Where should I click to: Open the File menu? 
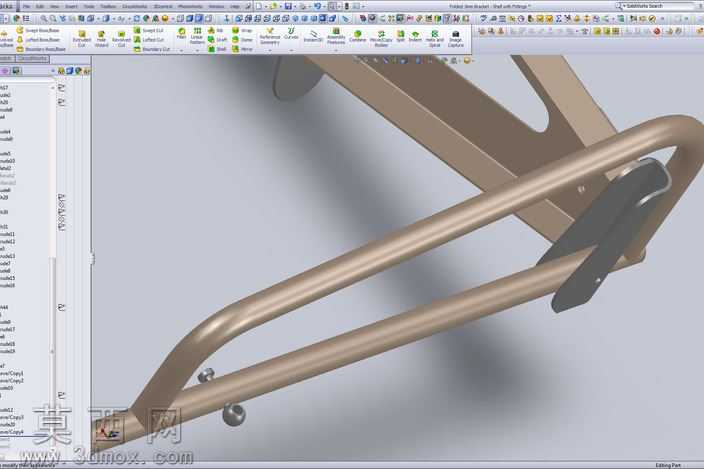pyautogui.click(x=26, y=7)
